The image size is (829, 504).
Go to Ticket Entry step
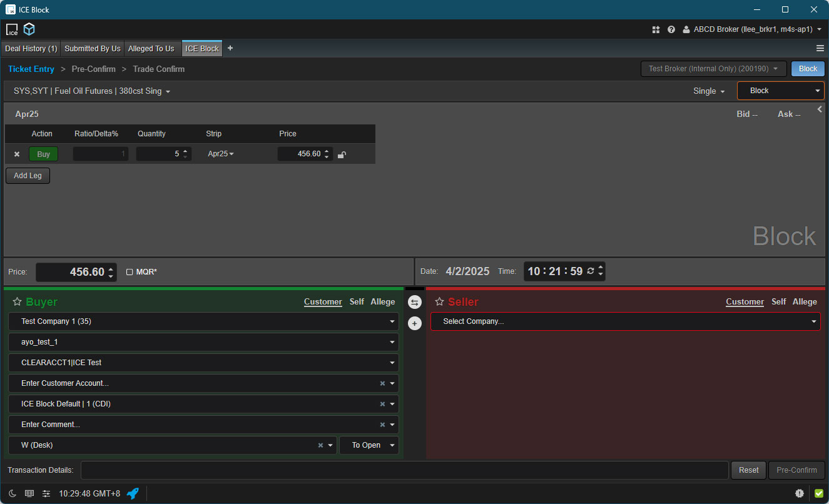[31, 69]
